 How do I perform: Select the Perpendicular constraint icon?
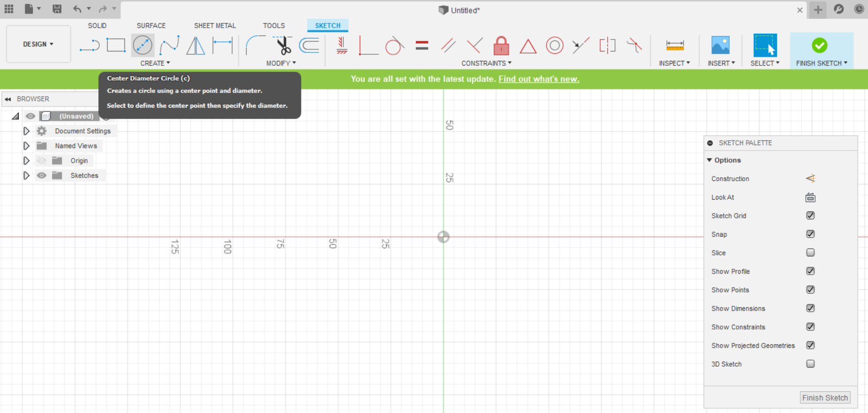[x=475, y=45]
